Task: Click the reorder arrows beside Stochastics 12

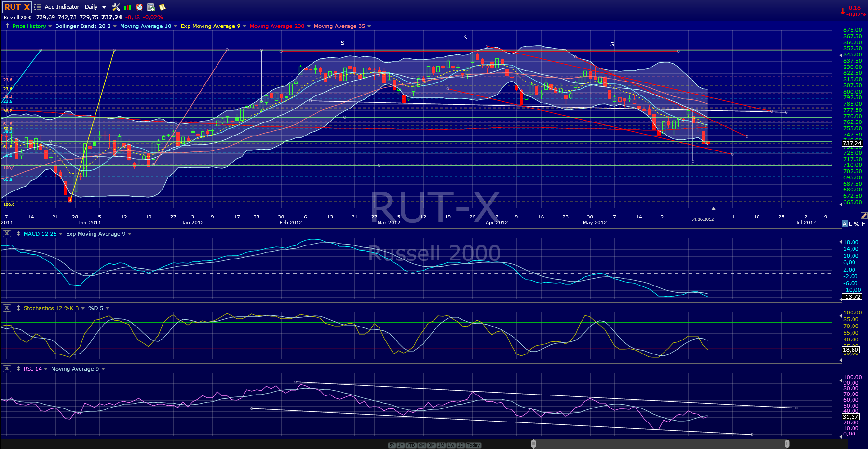Action: tap(18, 308)
